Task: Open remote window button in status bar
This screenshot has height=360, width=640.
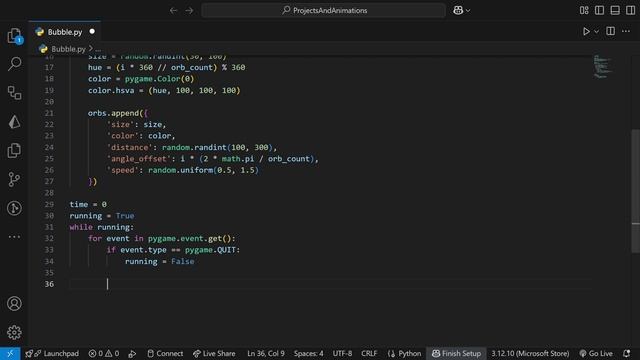Action: (x=10, y=353)
